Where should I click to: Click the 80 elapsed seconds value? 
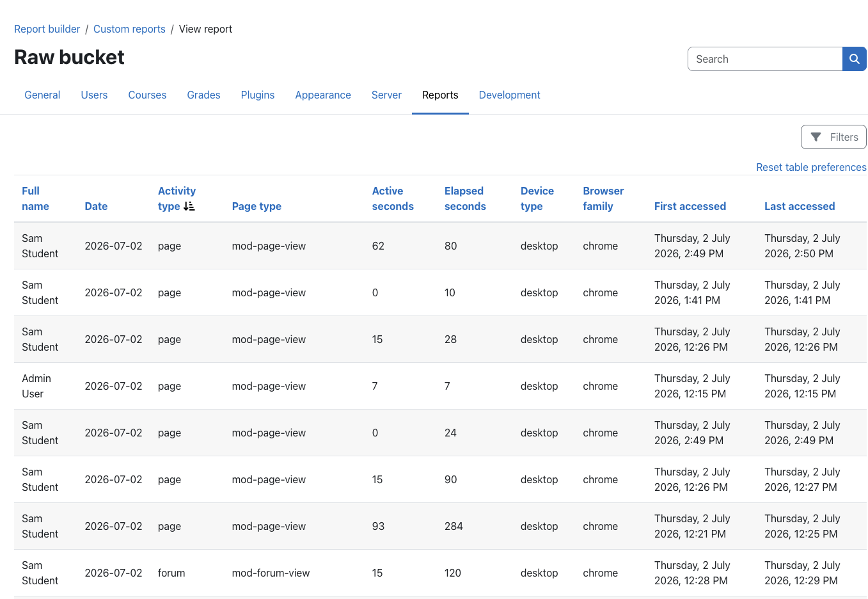pyautogui.click(x=450, y=246)
